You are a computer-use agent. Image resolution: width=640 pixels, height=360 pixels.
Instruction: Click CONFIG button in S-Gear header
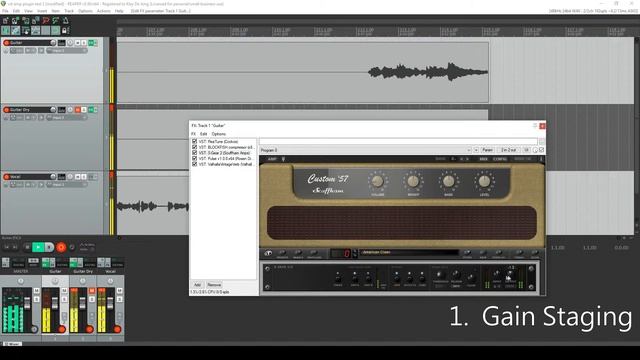pyautogui.click(x=500, y=159)
